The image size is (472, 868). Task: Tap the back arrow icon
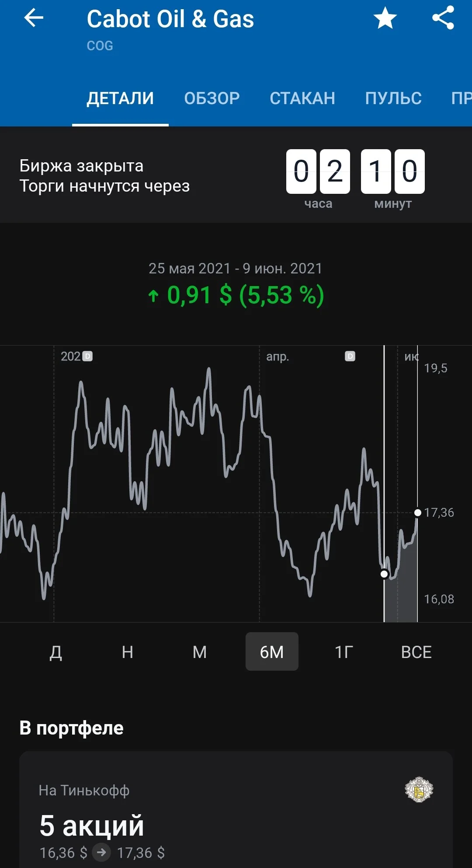(34, 18)
